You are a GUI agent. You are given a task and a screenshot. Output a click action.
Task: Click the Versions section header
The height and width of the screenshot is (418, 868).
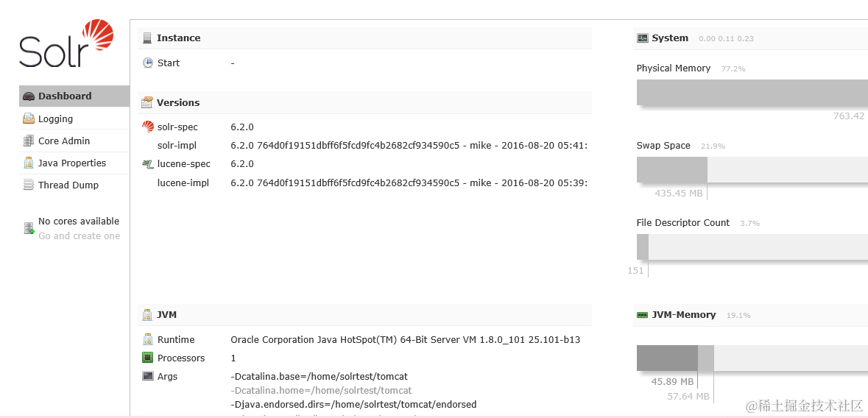(x=365, y=102)
